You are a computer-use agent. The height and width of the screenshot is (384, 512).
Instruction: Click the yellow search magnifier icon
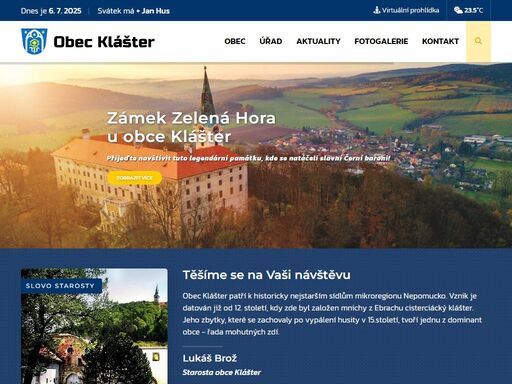(478, 41)
